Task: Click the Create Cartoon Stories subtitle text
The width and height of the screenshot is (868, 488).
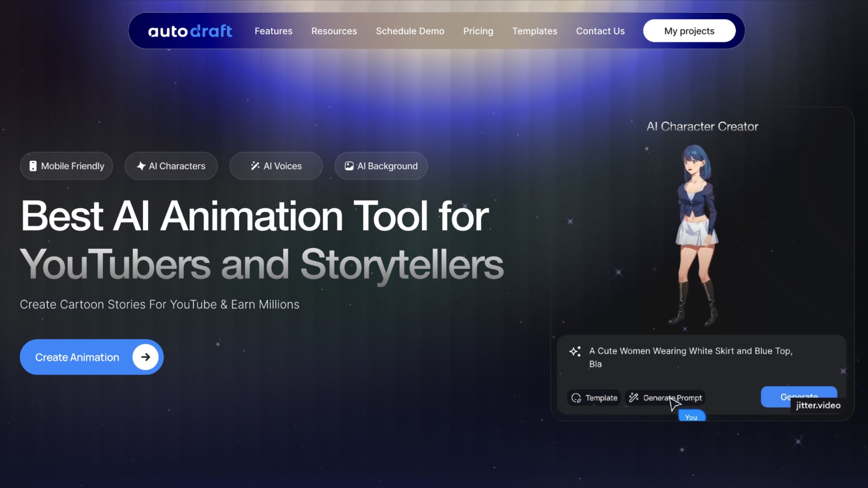Action: (x=160, y=304)
